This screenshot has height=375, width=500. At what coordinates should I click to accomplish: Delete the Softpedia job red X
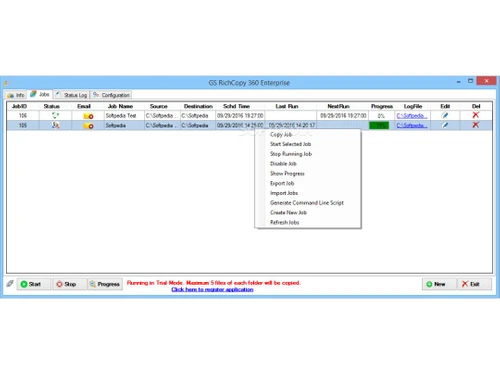tap(476, 125)
